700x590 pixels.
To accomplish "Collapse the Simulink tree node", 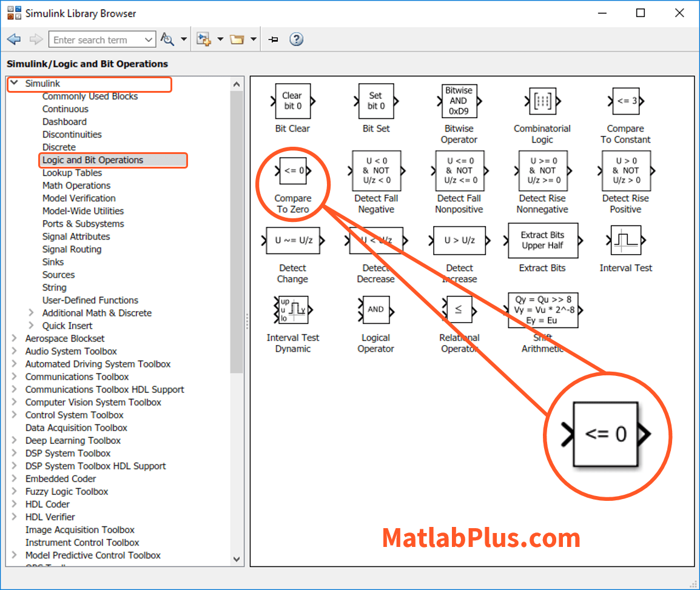I will pyautogui.click(x=15, y=83).
